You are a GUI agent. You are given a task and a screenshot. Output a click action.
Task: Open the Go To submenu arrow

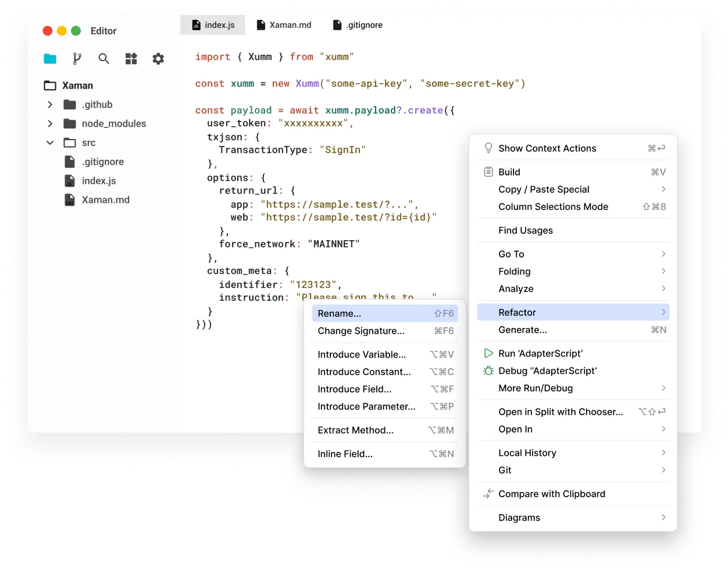(663, 254)
